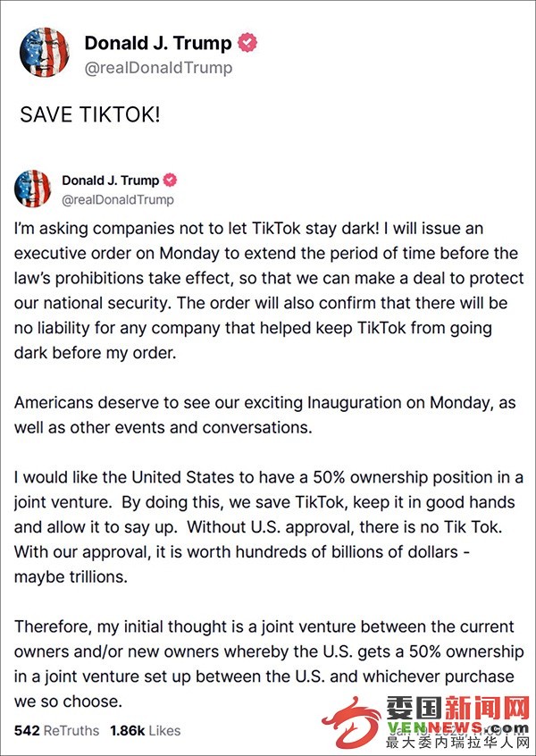Click the quoted post's profile avatar
The image size is (536, 756).
(x=32, y=189)
